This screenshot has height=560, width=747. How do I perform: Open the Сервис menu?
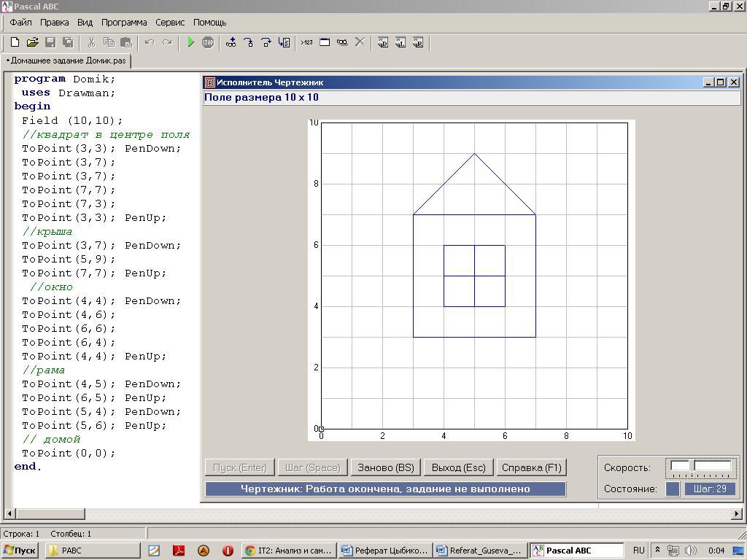click(x=169, y=23)
